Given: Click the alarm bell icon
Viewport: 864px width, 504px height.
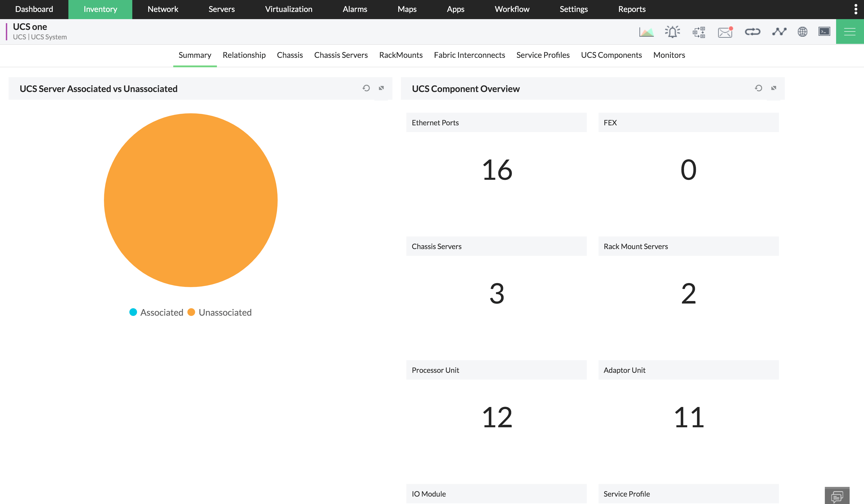Looking at the screenshot, I should tap(672, 32).
